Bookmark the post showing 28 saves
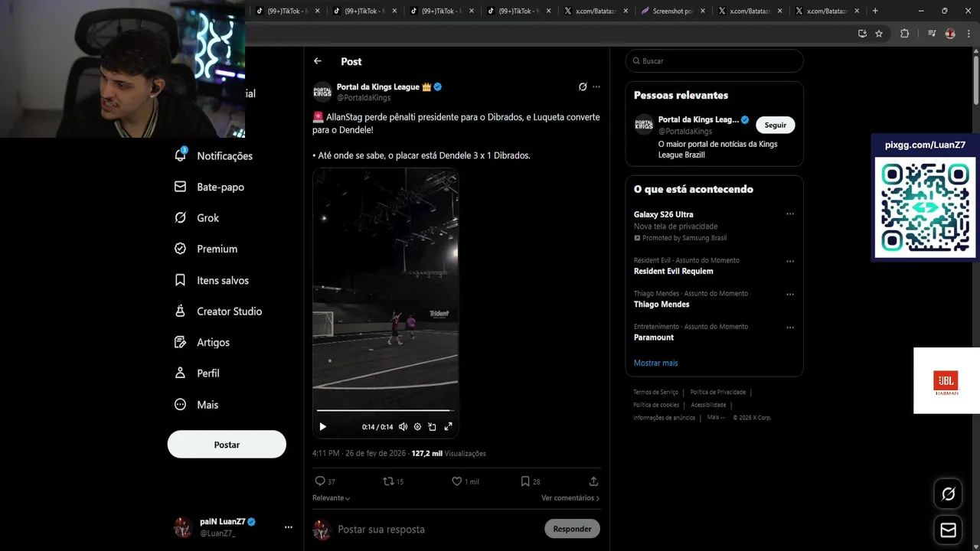The width and height of the screenshot is (980, 551). point(525,481)
